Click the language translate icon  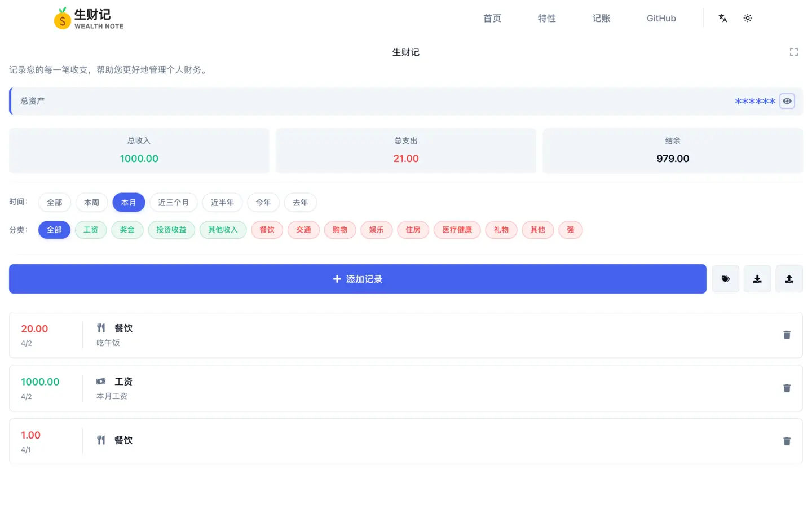coord(722,18)
